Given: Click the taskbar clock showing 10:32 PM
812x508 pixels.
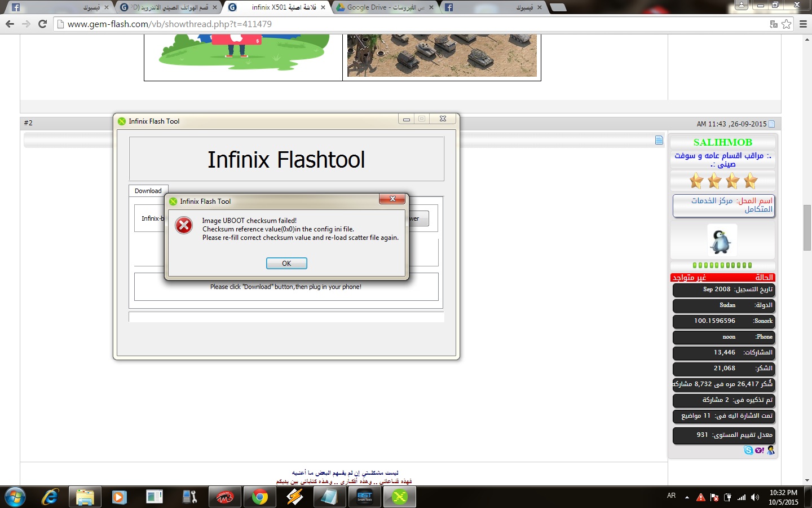Looking at the screenshot, I should [x=783, y=497].
